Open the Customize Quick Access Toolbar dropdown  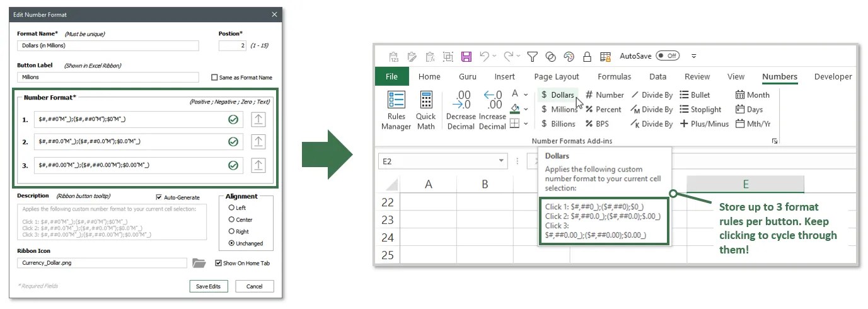tap(693, 56)
